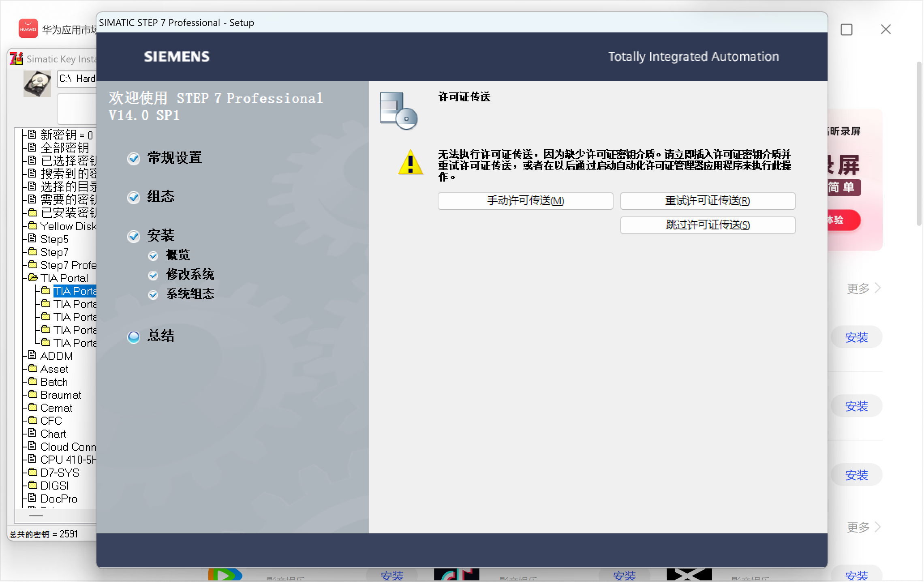Click the license transfer computer-disc icon

click(x=398, y=111)
